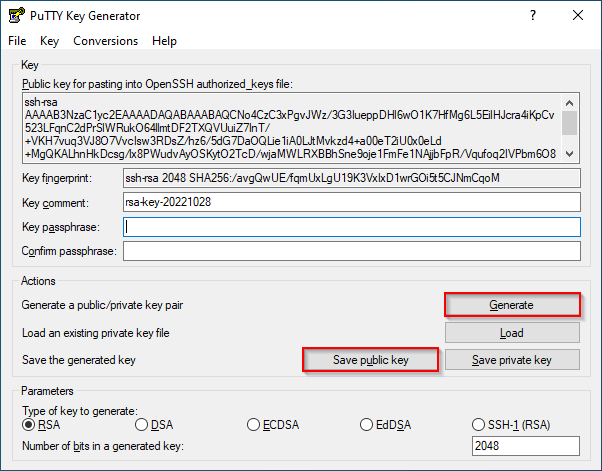This screenshot has height=471, width=602.
Task: Click Load to open existing private key
Action: 512,333
